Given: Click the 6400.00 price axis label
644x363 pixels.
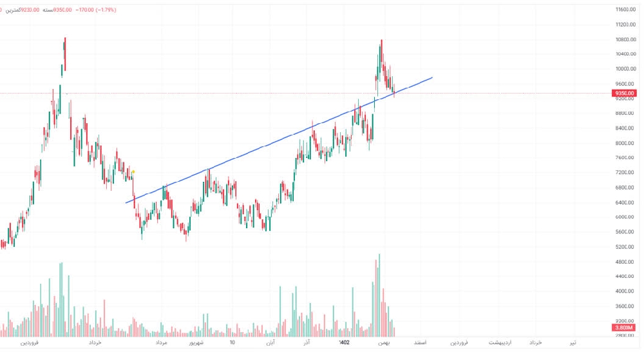Looking at the screenshot, I should [625, 202].
